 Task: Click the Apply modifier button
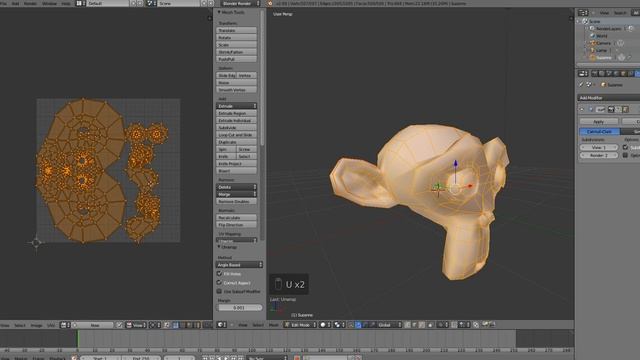point(599,122)
